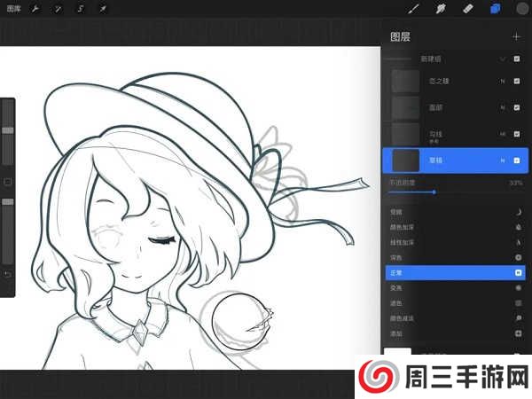Select the Eraser tool
This screenshot has width=532, height=399.
click(468, 9)
